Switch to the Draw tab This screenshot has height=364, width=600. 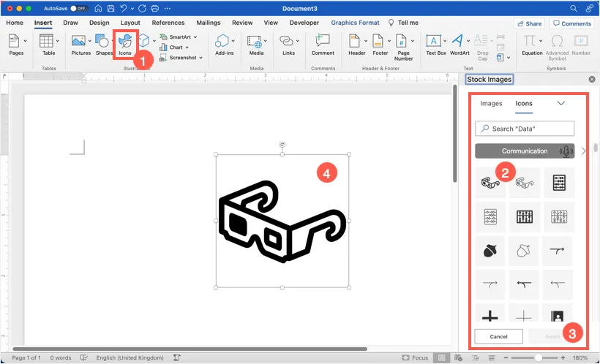tap(70, 23)
